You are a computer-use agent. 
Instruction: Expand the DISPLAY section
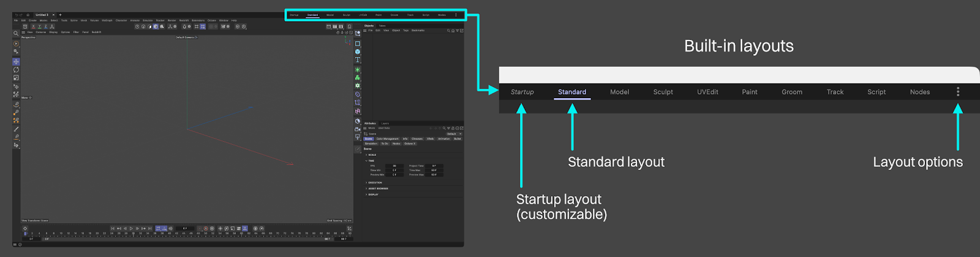pos(372,194)
